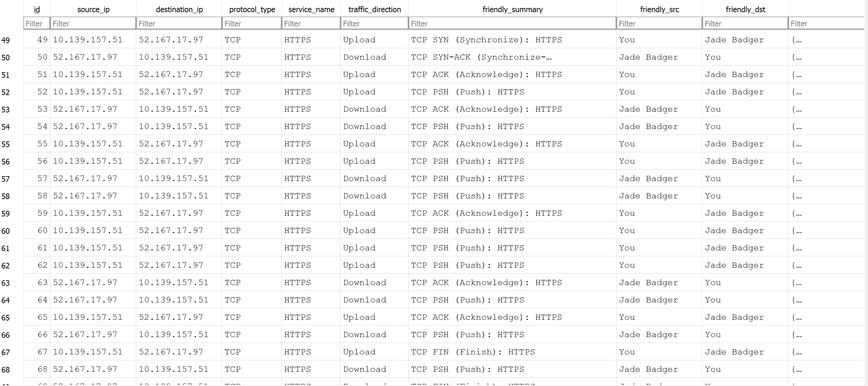This screenshot has width=868, height=386.
Task: Sort by protocol_type column header
Action: [252, 9]
